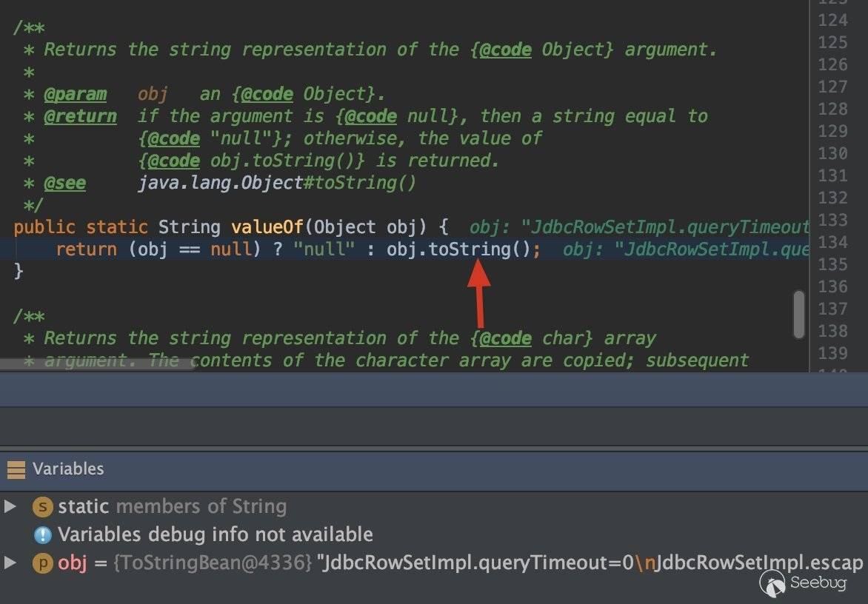Select the 'static members of String' row
The height and width of the screenshot is (604, 868).
coord(172,507)
